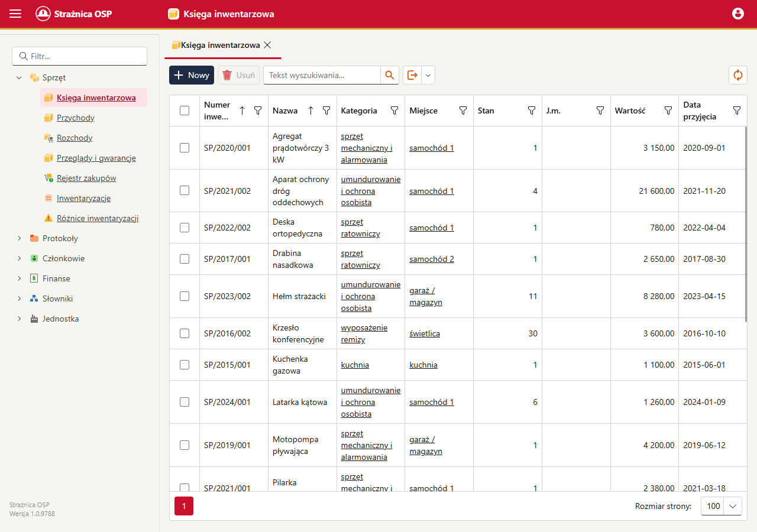Screen dimensions: 757x532
Task: Expand the Protokoły tree section
Action: pyautogui.click(x=19, y=238)
